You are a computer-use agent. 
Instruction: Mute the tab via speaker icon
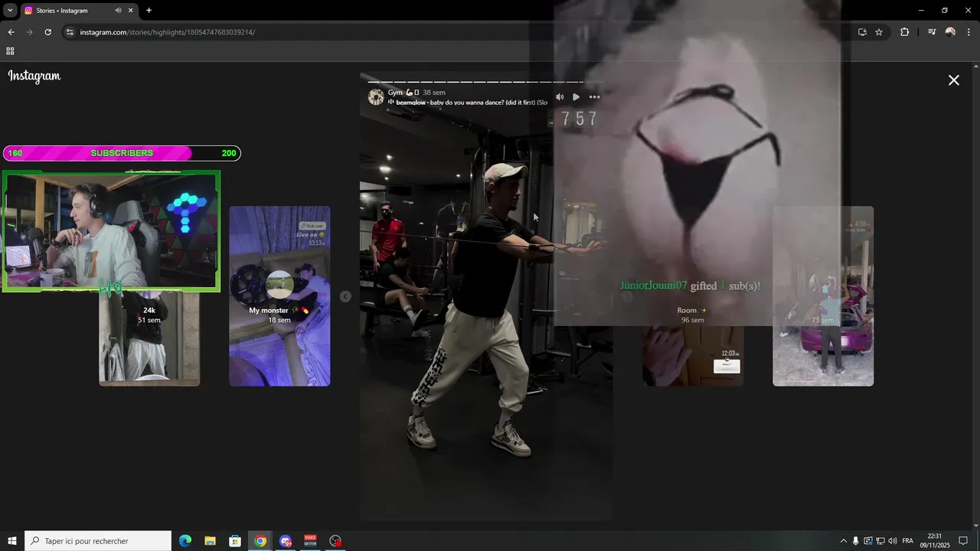click(x=118, y=11)
